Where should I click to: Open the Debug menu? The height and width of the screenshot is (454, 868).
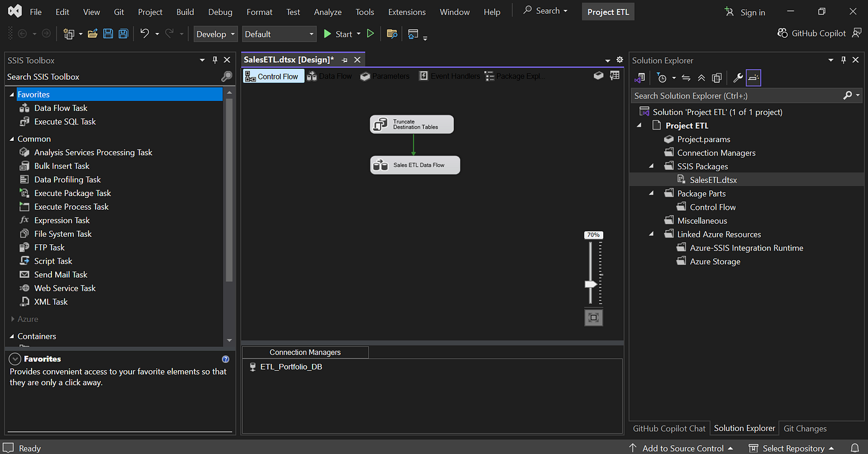[x=220, y=12]
